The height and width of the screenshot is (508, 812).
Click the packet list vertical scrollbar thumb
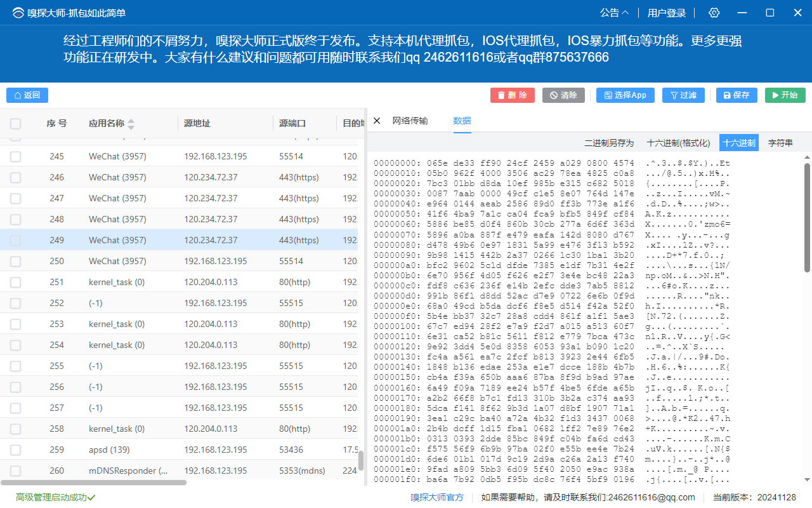362,460
